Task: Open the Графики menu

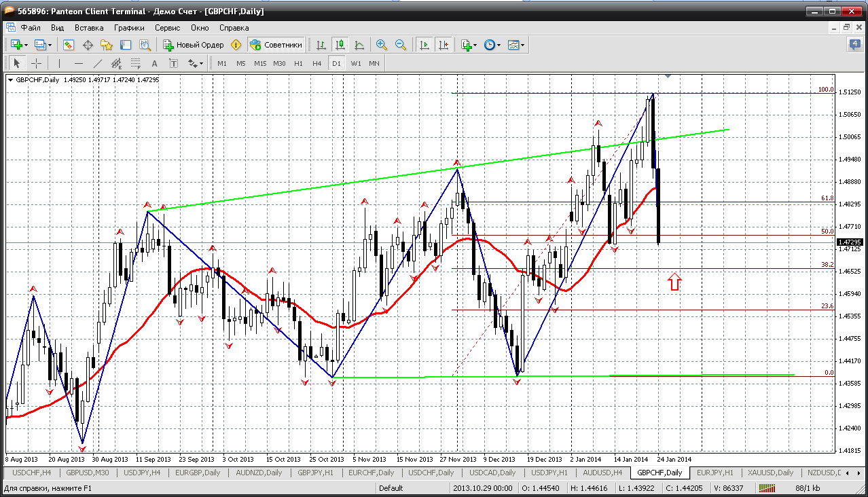Action: coord(129,28)
